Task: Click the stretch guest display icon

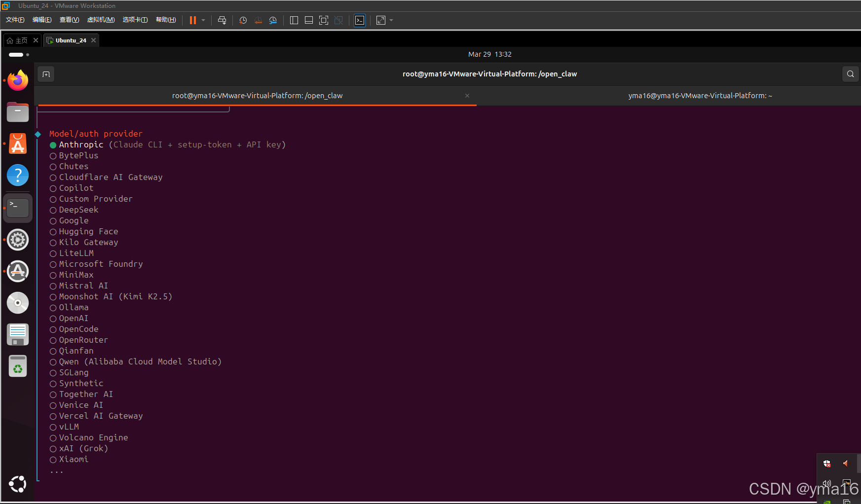Action: 381,20
